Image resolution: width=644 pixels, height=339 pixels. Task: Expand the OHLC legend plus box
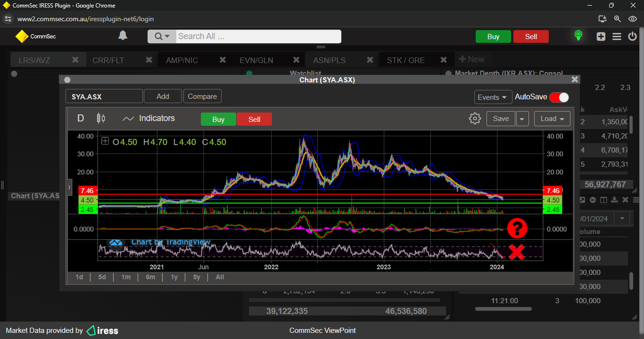105,141
